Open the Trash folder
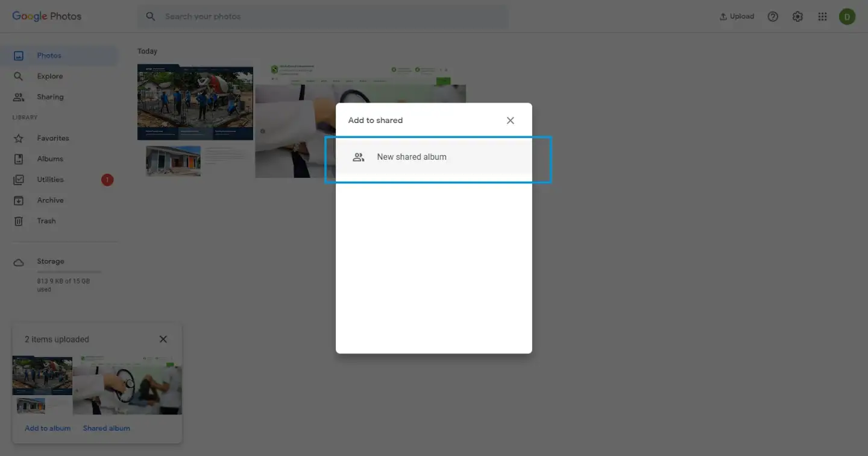868x456 pixels. [x=46, y=221]
